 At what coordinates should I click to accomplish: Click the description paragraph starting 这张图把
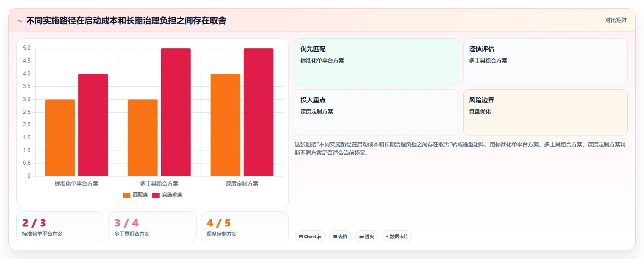point(460,148)
